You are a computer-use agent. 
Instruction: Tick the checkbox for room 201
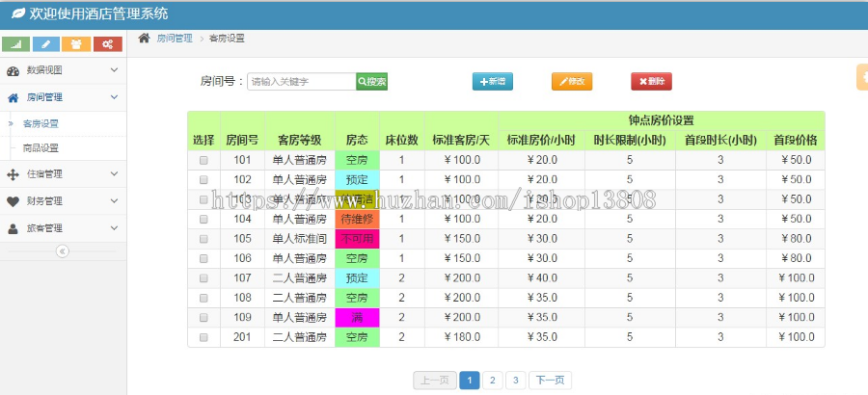pyautogui.click(x=203, y=337)
